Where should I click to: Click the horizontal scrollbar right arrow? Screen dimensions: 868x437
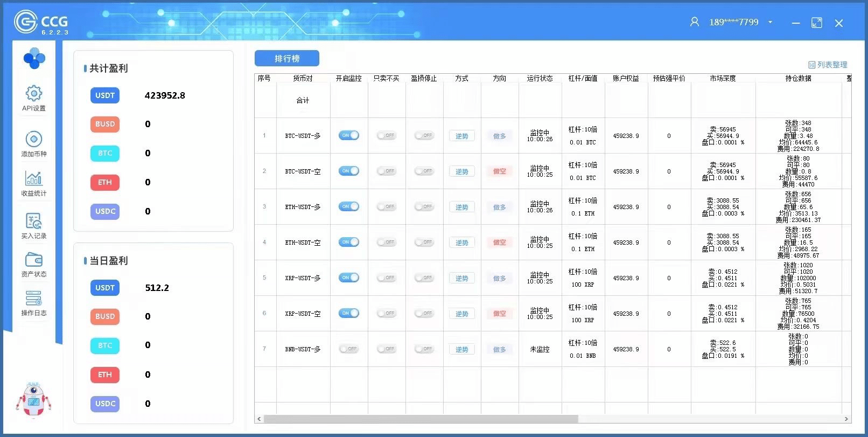tap(846, 419)
